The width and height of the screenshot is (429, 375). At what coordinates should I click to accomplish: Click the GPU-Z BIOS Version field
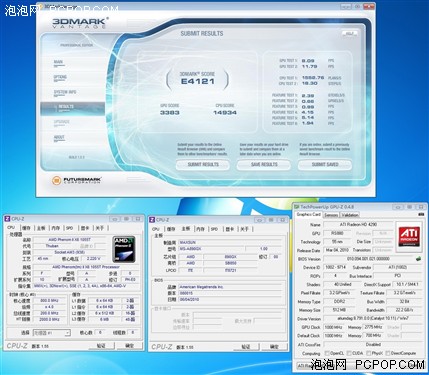click(368, 259)
